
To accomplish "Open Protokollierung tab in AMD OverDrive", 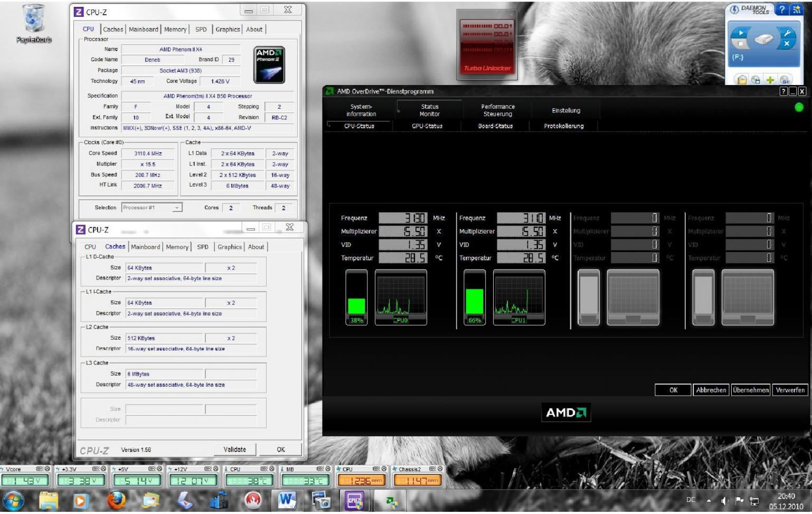I will pyautogui.click(x=564, y=126).
